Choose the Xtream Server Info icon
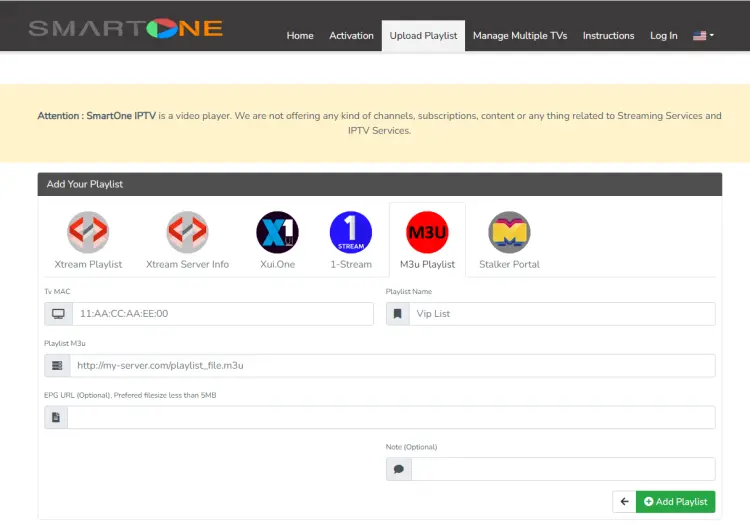This screenshot has height=524, width=750. point(187,233)
